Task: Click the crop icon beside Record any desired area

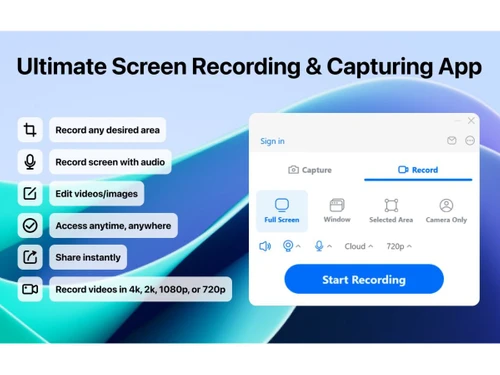Action: 30,130
